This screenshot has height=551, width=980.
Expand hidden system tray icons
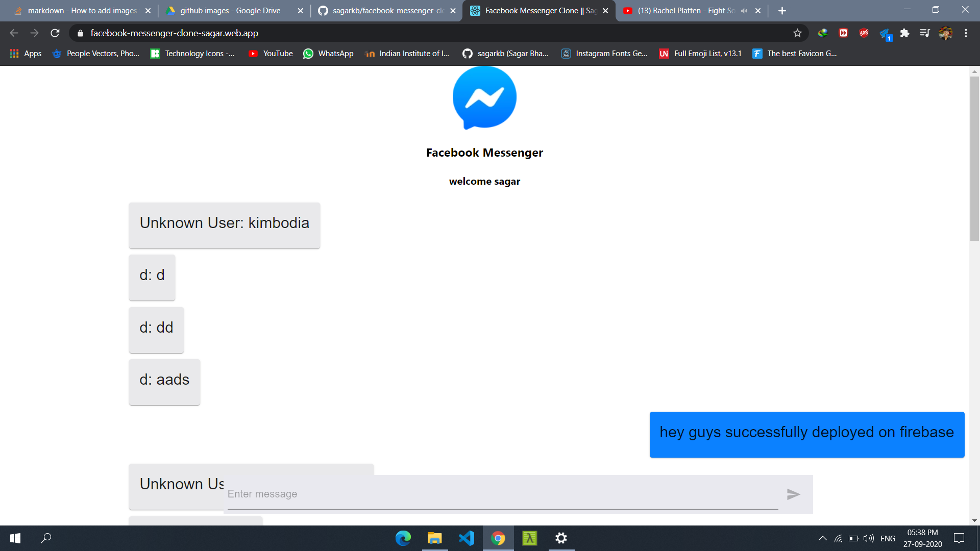click(822, 538)
